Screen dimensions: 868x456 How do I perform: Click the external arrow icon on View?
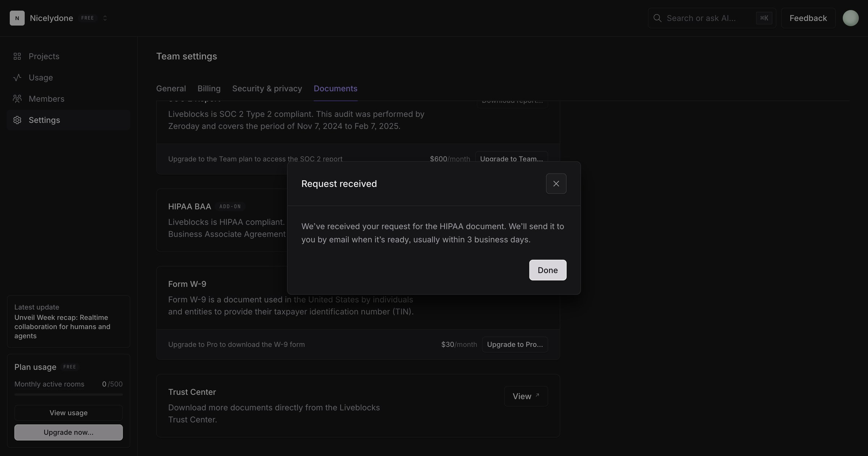(537, 395)
